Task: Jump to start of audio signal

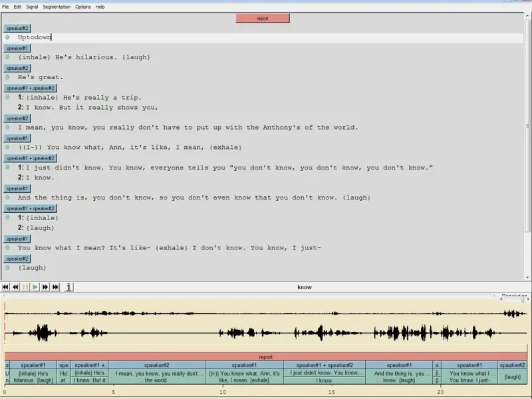Action: coord(5,287)
